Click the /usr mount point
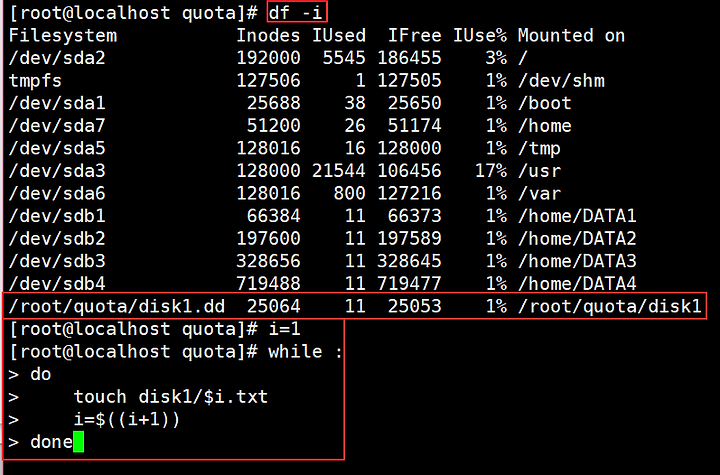Screen dimensions: 720x475 pyautogui.click(x=540, y=170)
